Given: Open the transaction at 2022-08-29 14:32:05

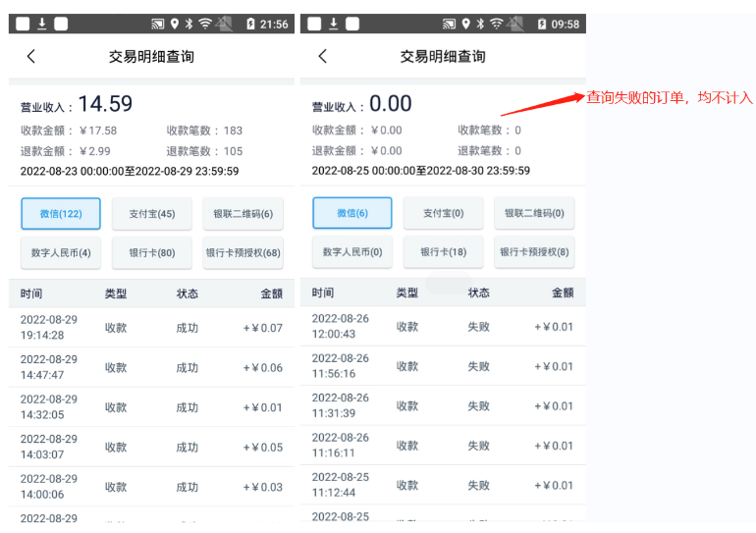Looking at the screenshot, I should click(x=151, y=407).
